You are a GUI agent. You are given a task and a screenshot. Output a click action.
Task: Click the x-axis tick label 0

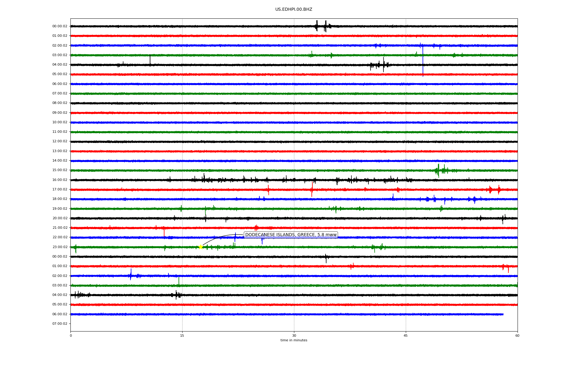pyautogui.click(x=71, y=335)
